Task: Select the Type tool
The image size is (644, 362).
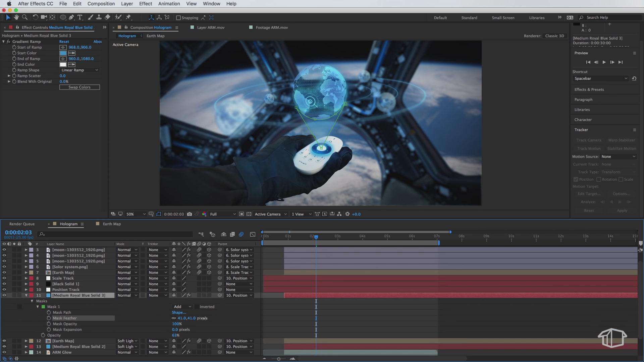Action: point(80,17)
